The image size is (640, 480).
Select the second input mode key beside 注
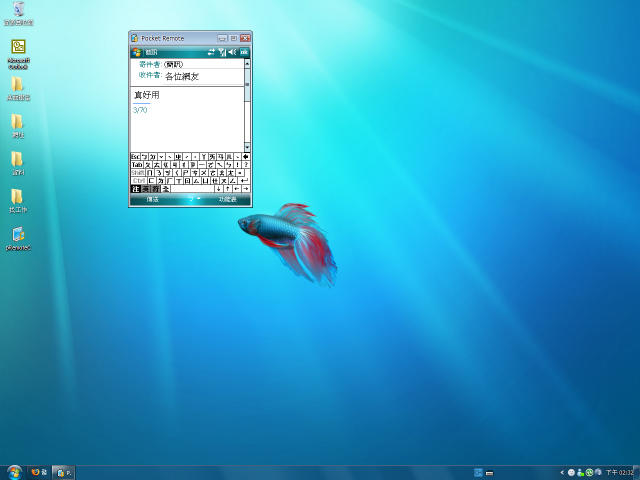pos(145,189)
